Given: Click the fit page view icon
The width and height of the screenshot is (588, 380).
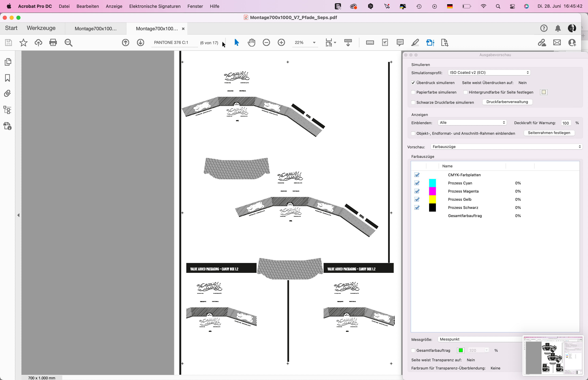Looking at the screenshot, I should [x=329, y=43].
